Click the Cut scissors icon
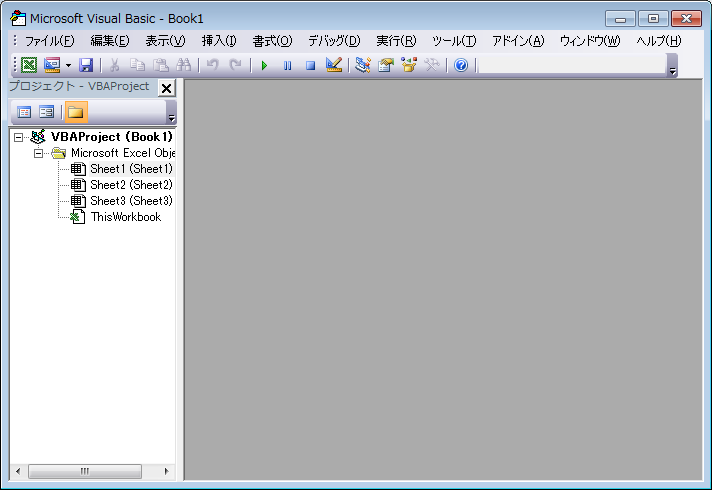712x490 pixels. click(114, 65)
